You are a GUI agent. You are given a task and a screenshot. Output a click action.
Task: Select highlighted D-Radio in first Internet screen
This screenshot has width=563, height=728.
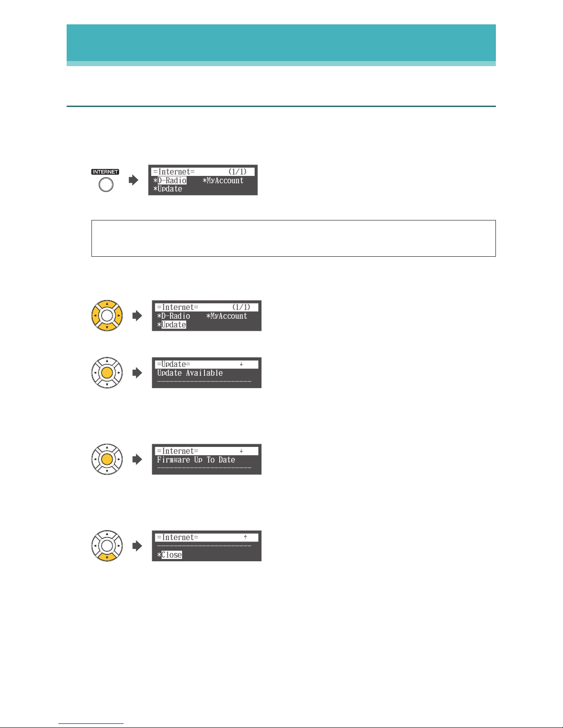(172, 181)
